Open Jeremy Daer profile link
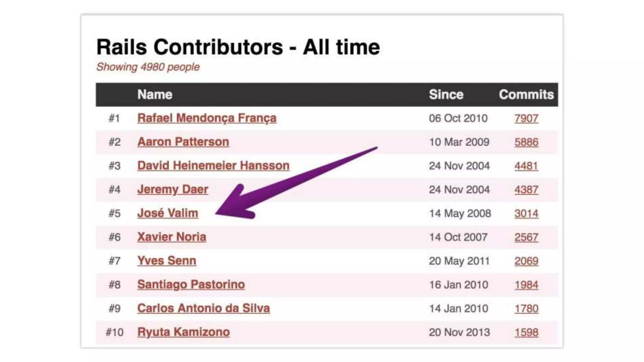The height and width of the screenshot is (362, 644). coord(173,189)
